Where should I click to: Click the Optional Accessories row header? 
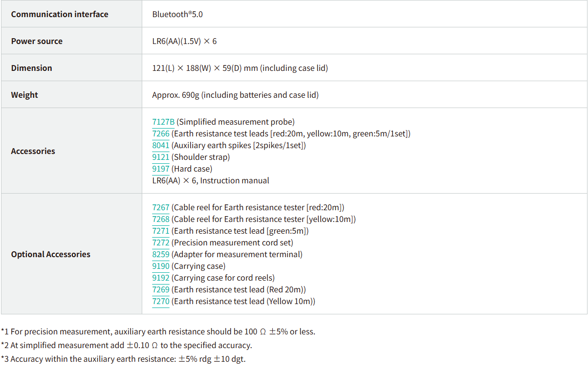point(50,254)
